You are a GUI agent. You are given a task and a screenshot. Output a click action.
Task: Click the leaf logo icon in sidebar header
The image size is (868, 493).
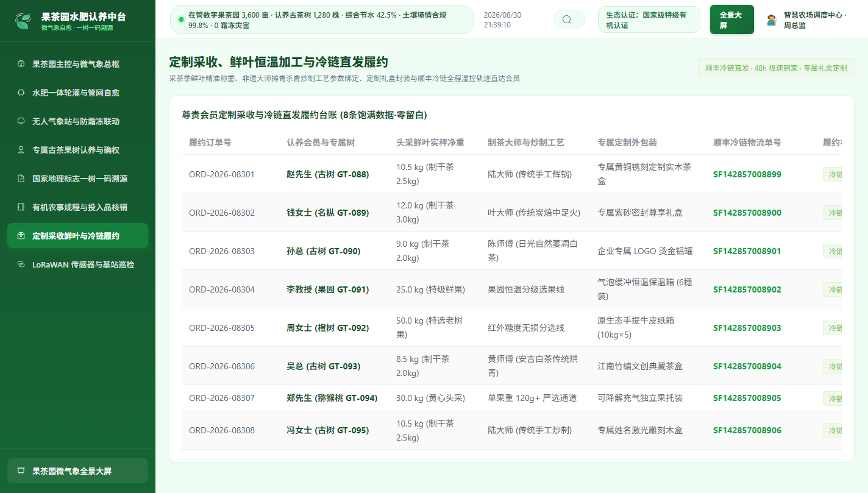23,21
